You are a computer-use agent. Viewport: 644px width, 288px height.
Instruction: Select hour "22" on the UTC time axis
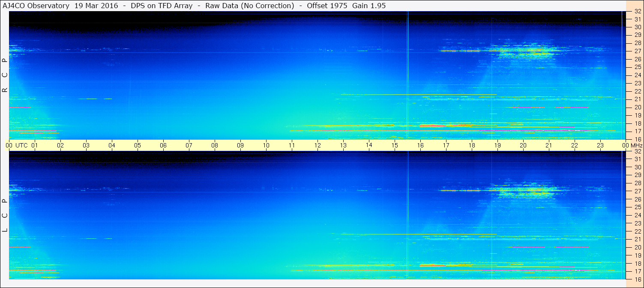tap(575, 145)
